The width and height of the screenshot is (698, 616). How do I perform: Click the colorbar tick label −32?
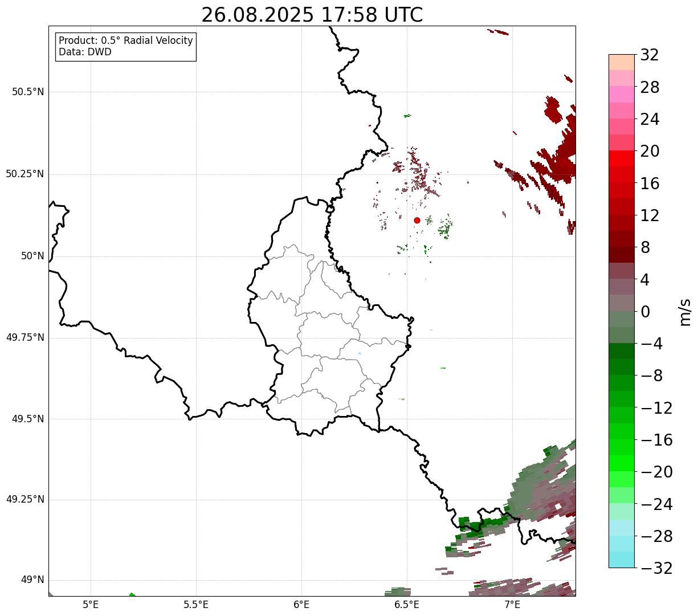656,568
